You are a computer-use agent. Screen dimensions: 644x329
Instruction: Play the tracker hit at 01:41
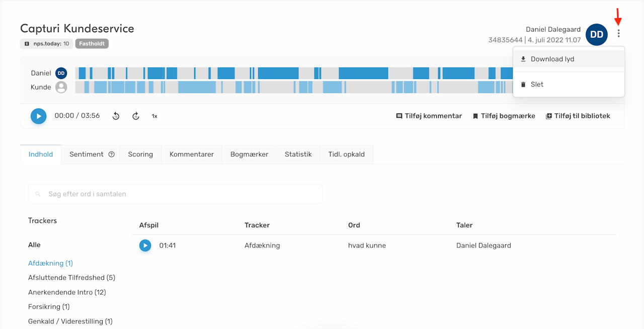tap(145, 245)
